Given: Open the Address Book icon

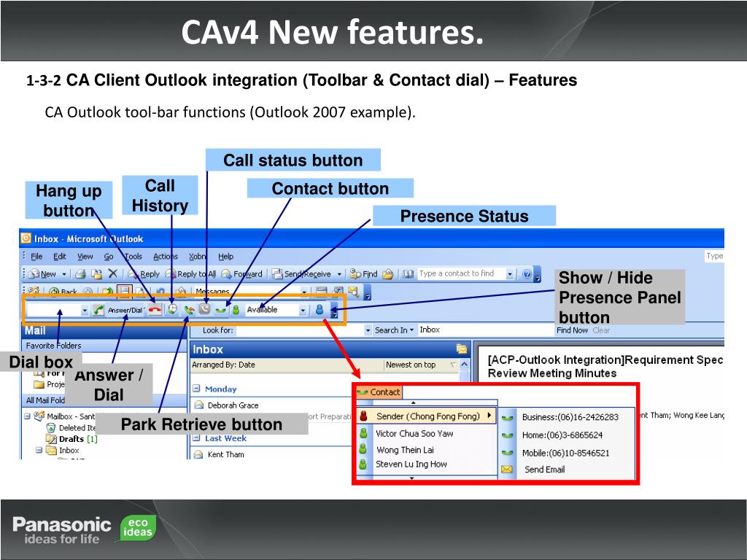Looking at the screenshot, I should [x=408, y=274].
